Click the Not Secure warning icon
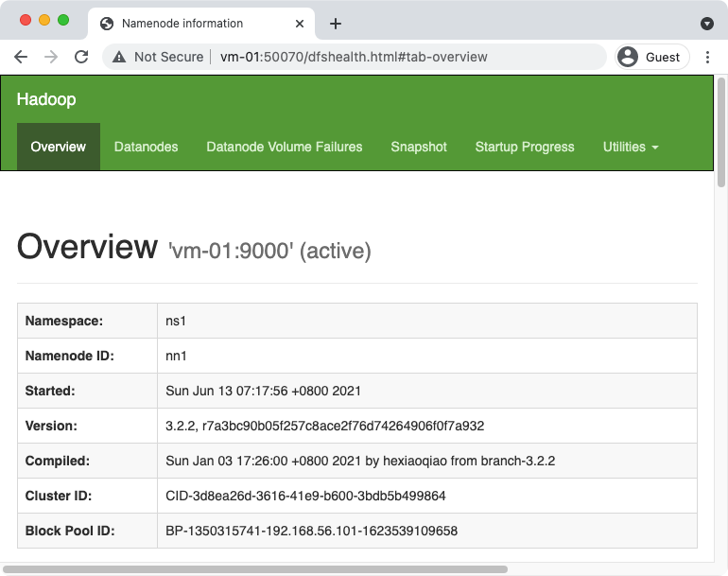This screenshot has width=728, height=576. (119, 57)
